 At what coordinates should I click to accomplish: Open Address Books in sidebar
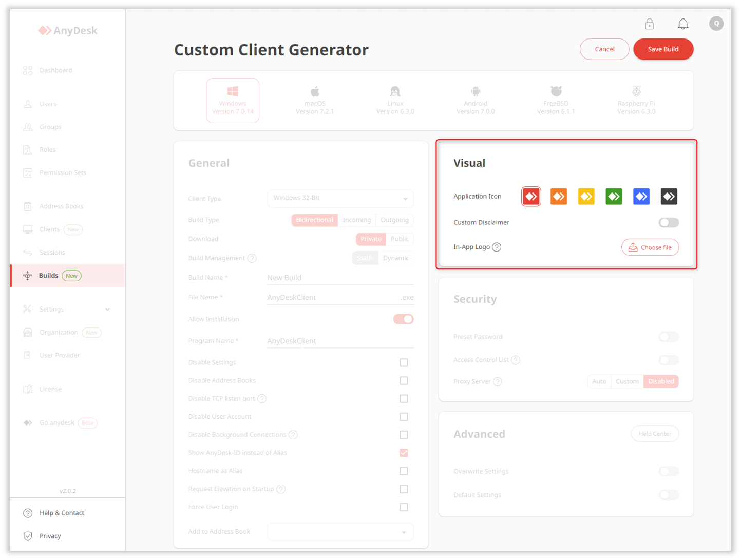[67, 206]
